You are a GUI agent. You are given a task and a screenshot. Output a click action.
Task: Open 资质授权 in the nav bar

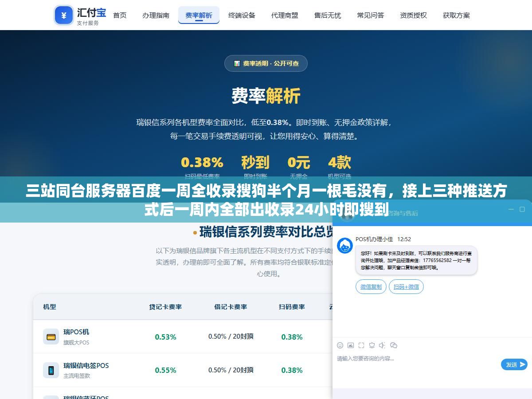[414, 15]
